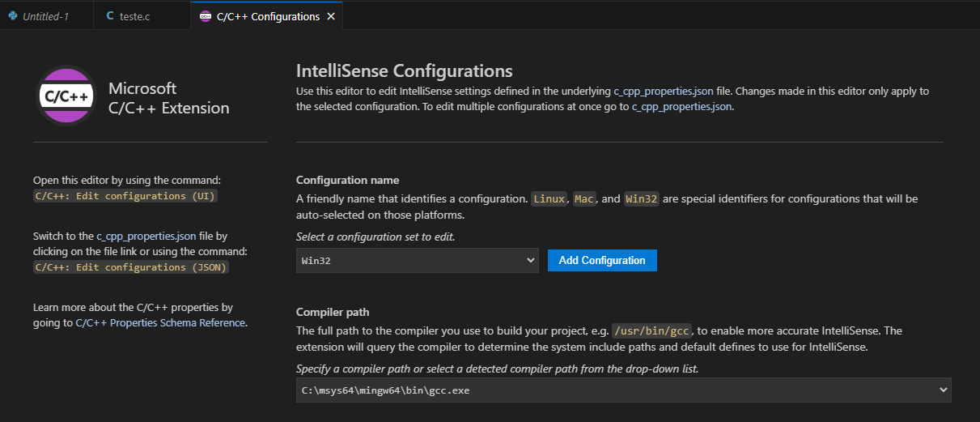Click the /usr/bin/gcc example path text
The image size is (980, 422).
(x=652, y=330)
